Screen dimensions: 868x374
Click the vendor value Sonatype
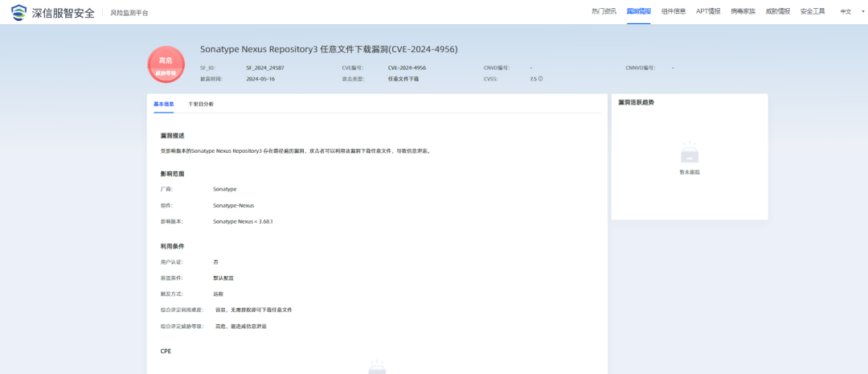tap(225, 189)
